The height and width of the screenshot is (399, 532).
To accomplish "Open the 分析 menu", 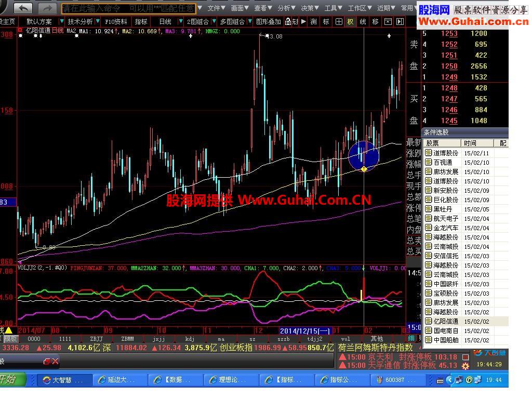I will (x=286, y=8).
